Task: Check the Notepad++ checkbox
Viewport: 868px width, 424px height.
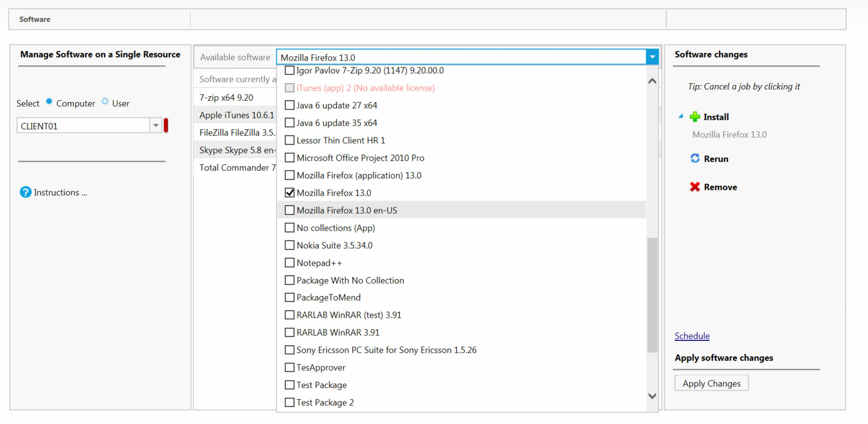Action: [x=289, y=263]
